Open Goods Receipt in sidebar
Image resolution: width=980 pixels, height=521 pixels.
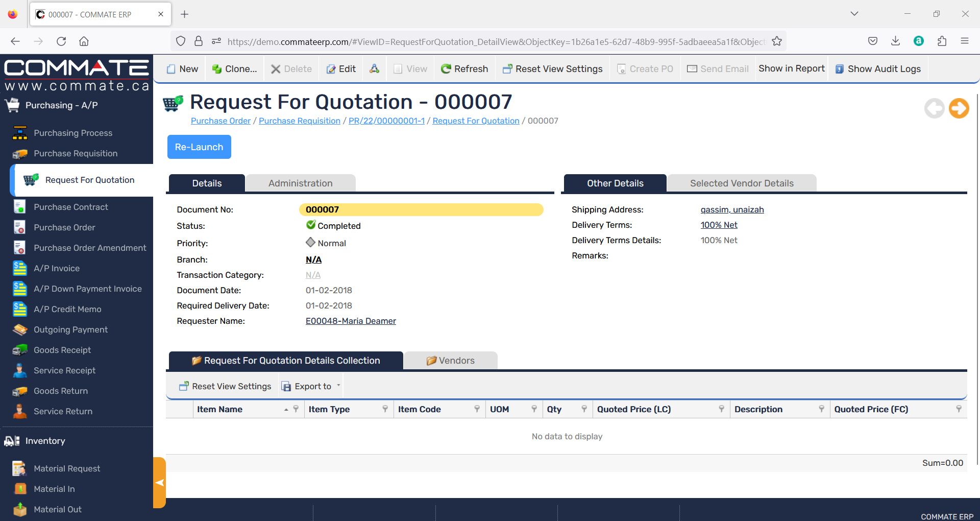62,350
